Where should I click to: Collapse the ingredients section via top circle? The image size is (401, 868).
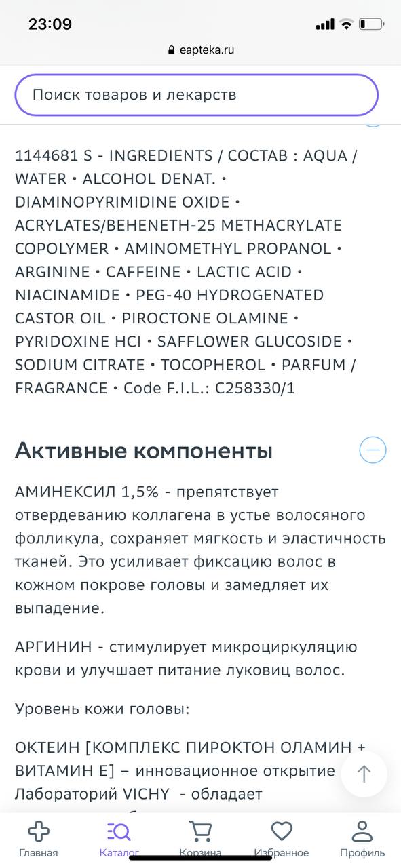tap(373, 123)
